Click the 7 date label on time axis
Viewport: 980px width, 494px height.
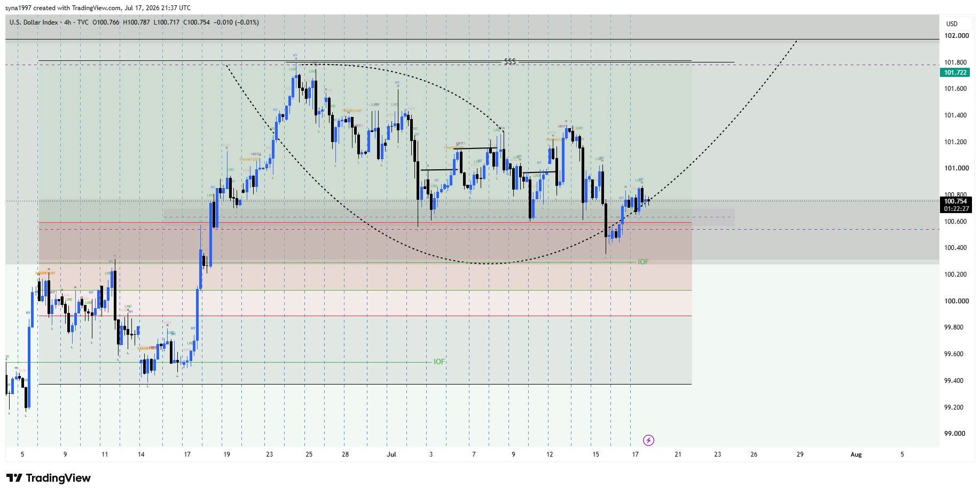474,454
